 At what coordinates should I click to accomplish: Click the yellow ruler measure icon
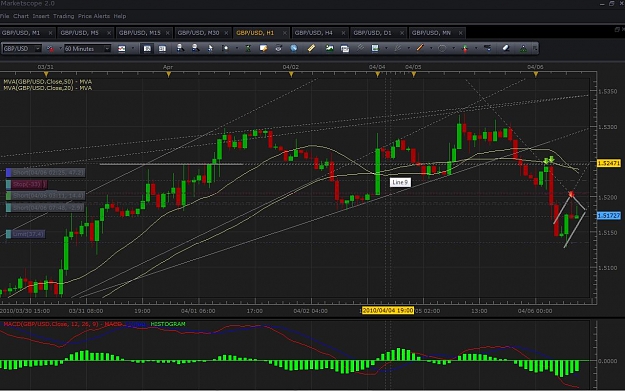tap(311, 48)
